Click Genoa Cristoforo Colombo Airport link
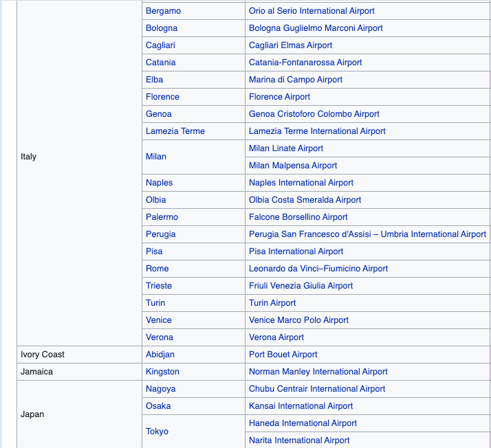 click(x=314, y=114)
